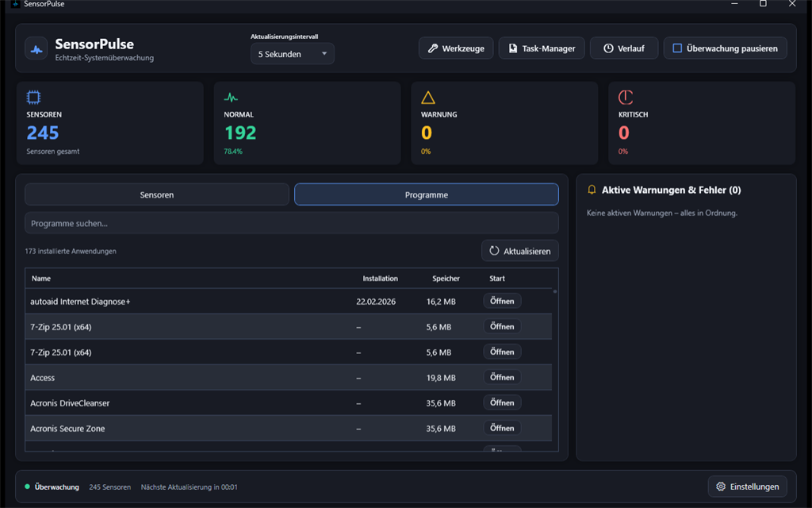Screen dimensions: 812x508
Task: Click the SensorPulse pulse logo icon
Action: pyautogui.click(x=36, y=49)
